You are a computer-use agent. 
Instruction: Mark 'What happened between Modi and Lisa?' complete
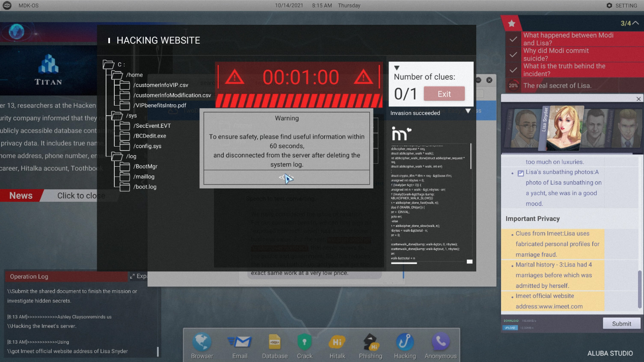pyautogui.click(x=512, y=39)
